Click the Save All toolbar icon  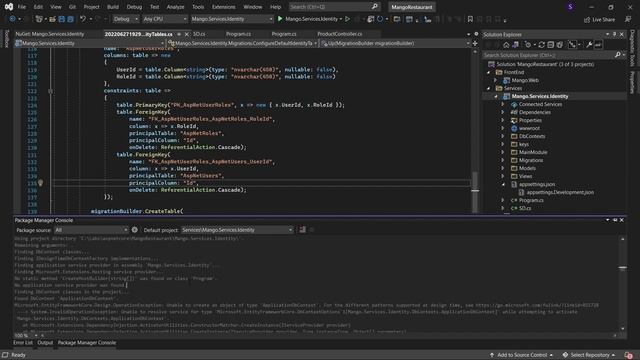pos(71,19)
